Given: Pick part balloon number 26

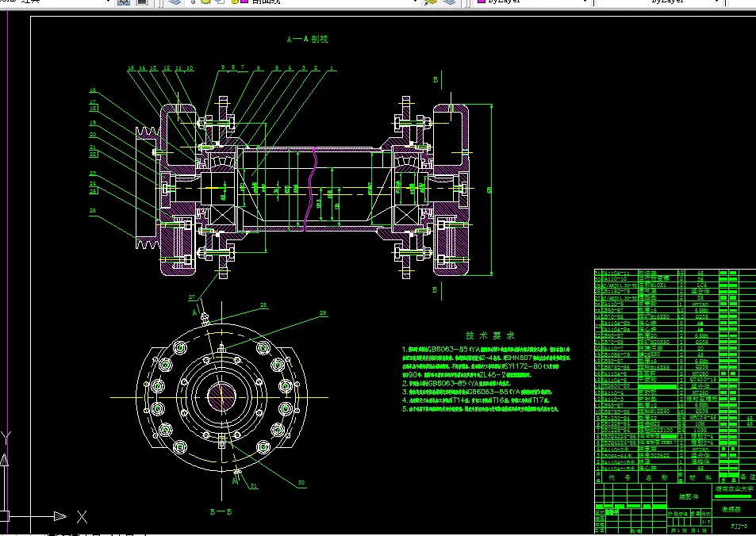Looking at the screenshot, I should click(93, 211).
